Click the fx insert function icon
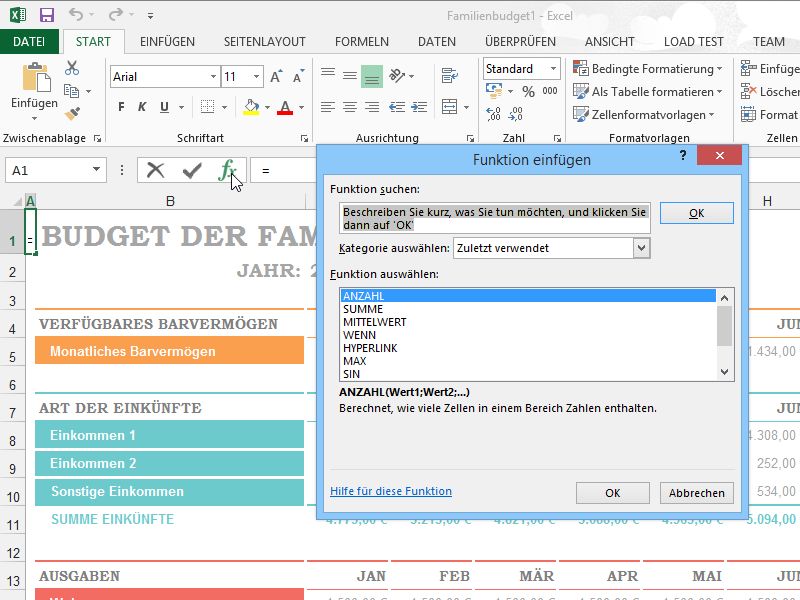The width and height of the screenshot is (800, 600). pyautogui.click(x=228, y=170)
